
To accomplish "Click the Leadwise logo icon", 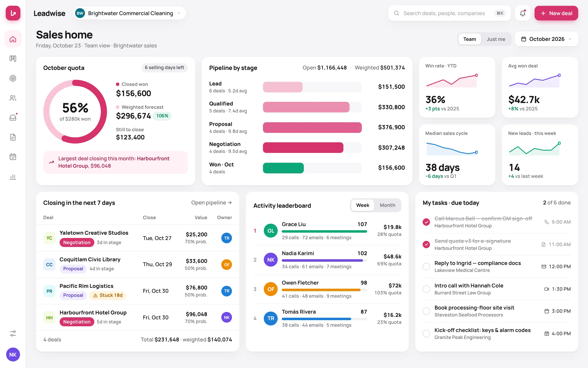I will [13, 13].
